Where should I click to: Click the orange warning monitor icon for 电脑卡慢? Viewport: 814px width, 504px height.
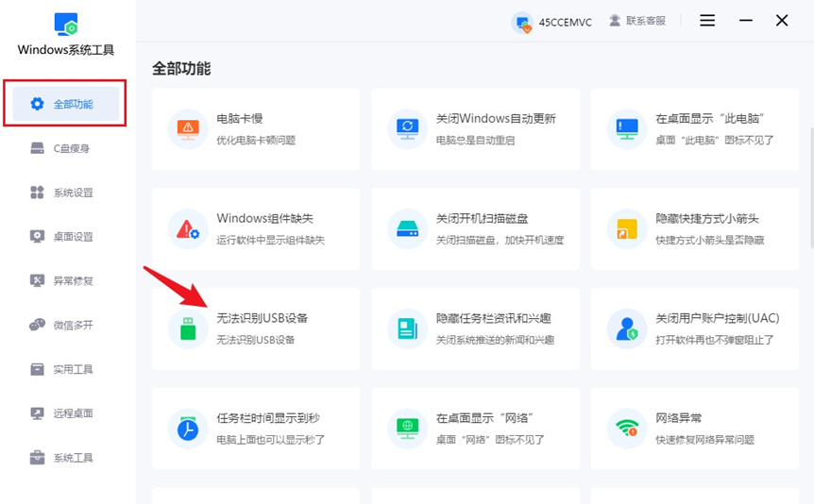188,128
